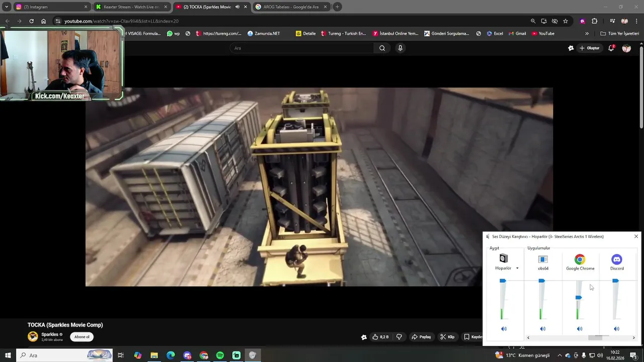This screenshot has height=362, width=644.
Task: Open the Hoparlör device dropdown
Action: tap(517, 268)
